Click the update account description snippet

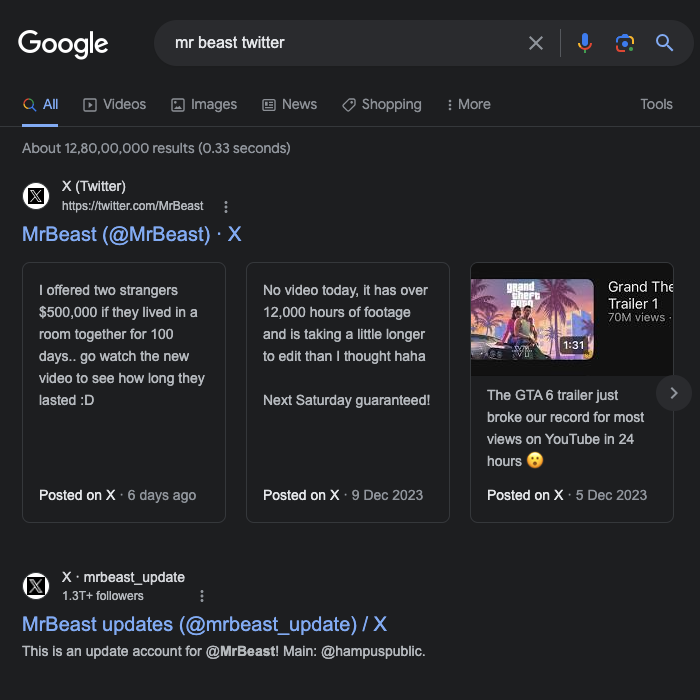click(224, 651)
